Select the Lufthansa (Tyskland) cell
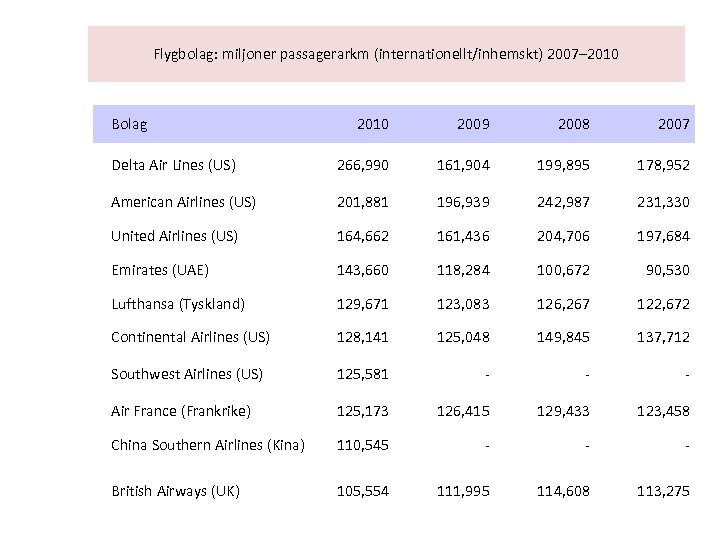The width and height of the screenshot is (720, 540). point(180,303)
